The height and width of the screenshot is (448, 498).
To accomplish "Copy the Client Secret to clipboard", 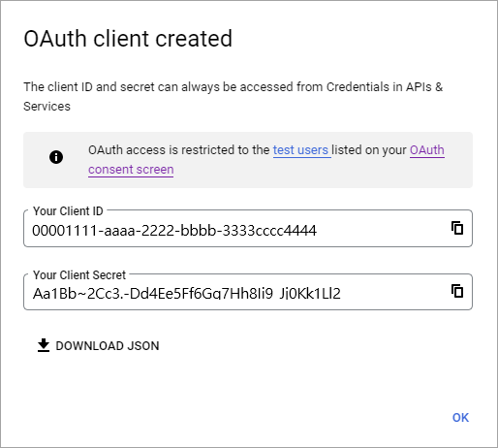I will click(457, 291).
